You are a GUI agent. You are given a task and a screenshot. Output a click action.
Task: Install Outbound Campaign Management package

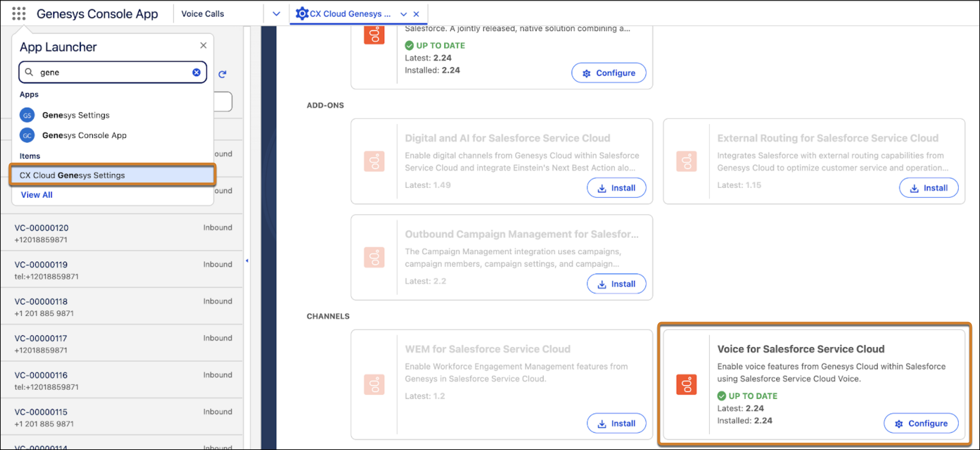[616, 284]
